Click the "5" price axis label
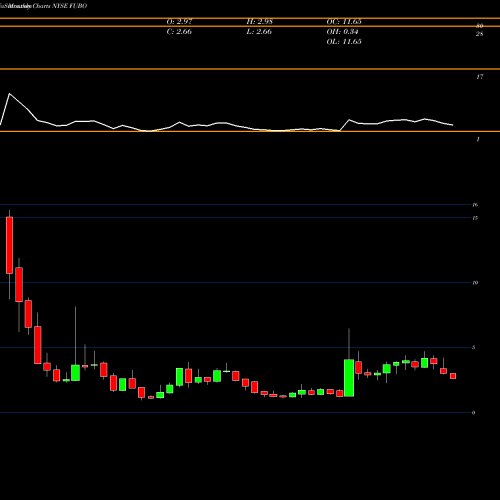The width and height of the screenshot is (500, 500). (x=474, y=347)
